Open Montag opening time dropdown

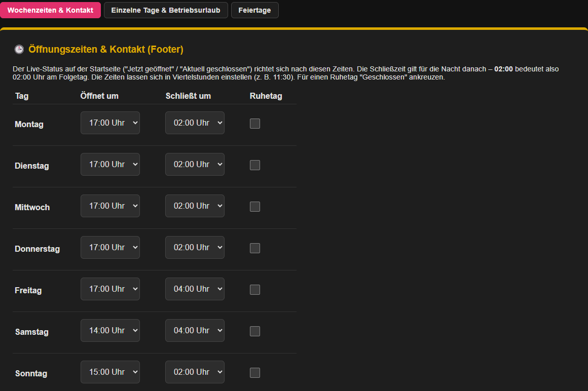(111, 123)
